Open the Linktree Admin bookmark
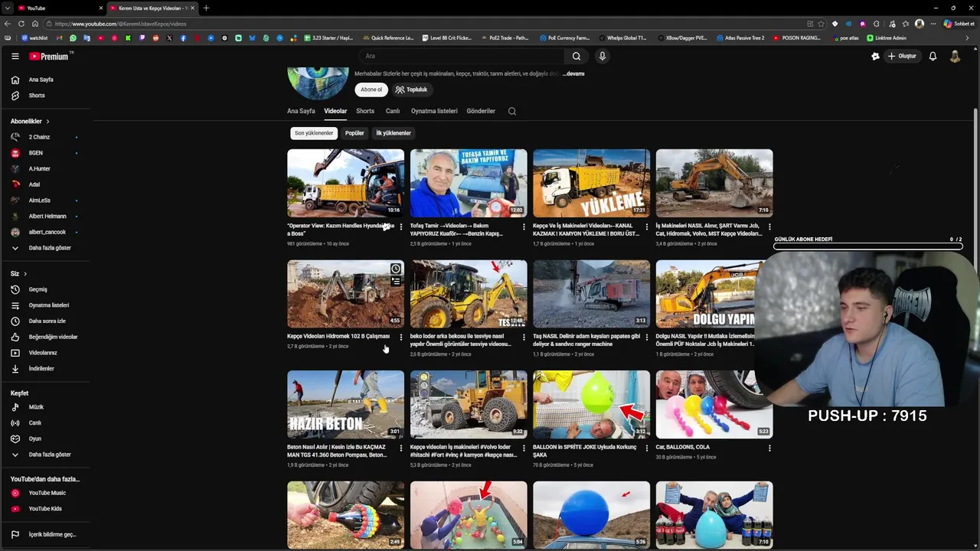980x551 pixels. [887, 37]
